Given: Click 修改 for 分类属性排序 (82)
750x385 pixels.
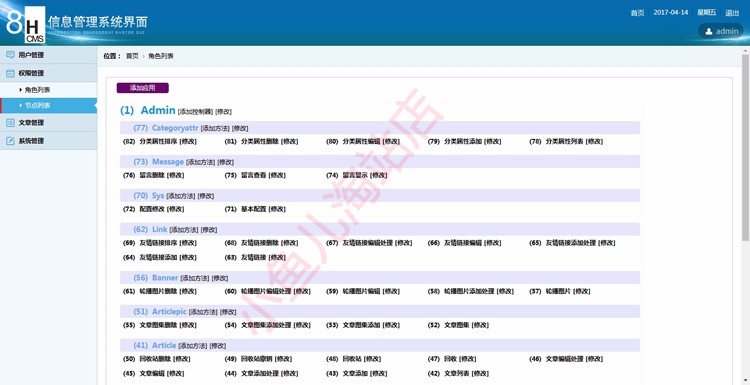Looking at the screenshot, I should tap(188, 142).
